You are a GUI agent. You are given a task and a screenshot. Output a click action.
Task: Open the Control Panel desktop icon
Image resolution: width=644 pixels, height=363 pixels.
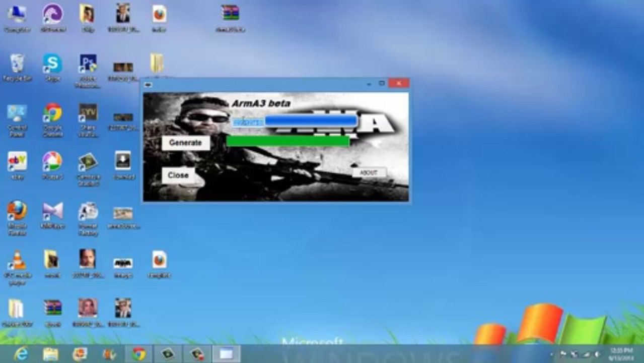click(x=17, y=120)
